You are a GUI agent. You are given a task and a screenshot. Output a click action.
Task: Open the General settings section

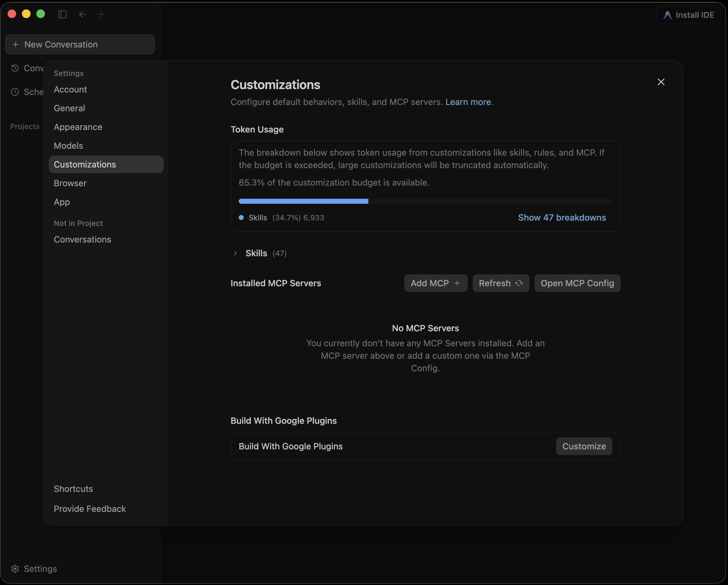tap(106, 108)
